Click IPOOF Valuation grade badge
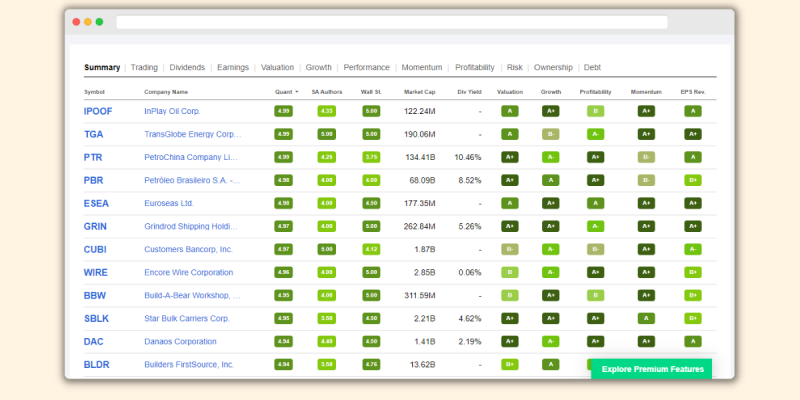Viewport: 800px width, 400px height. (x=510, y=111)
